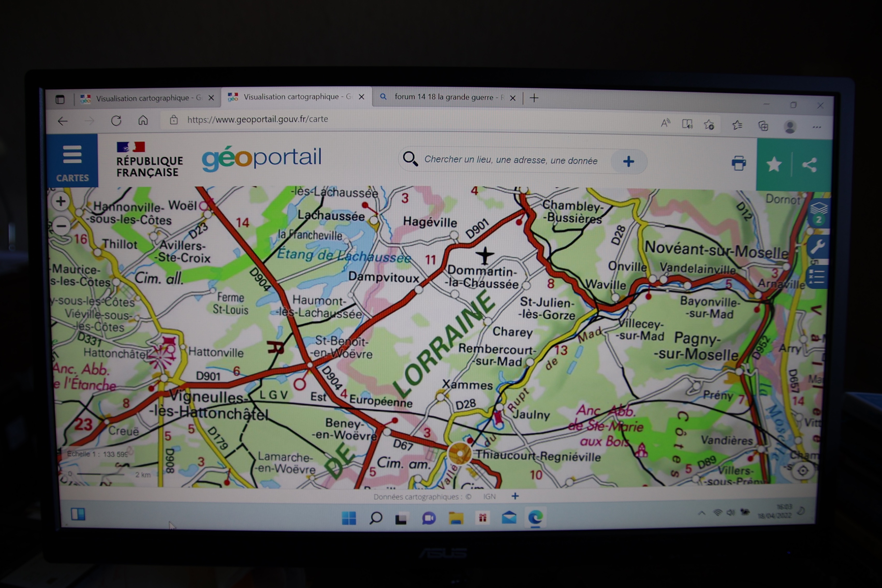Select the active Visualisation cartographique tab

click(296, 97)
